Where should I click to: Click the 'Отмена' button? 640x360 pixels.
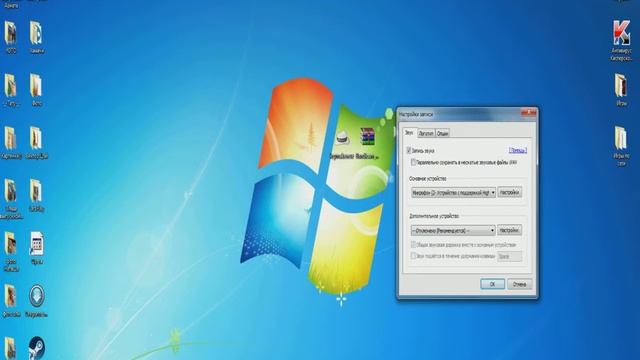(x=520, y=284)
